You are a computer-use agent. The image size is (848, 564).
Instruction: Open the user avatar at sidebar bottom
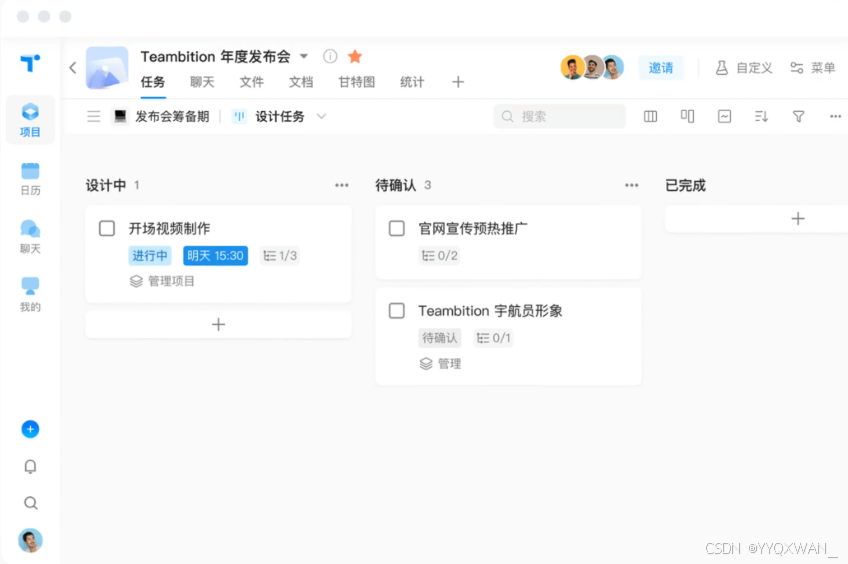30,540
